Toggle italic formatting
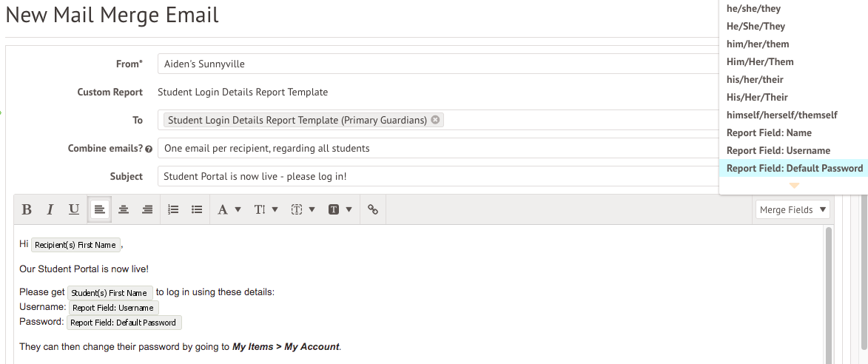 pos(50,210)
